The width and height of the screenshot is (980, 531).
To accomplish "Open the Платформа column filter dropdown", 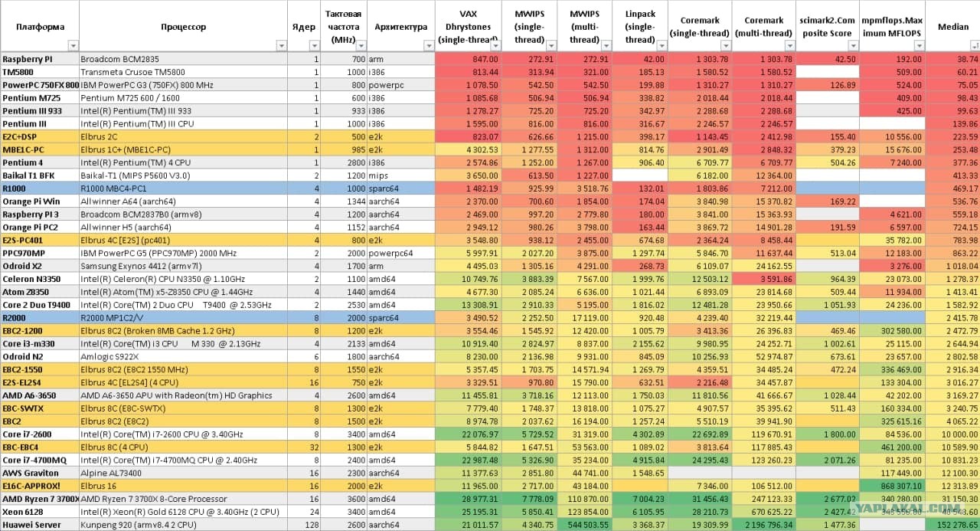I will pyautogui.click(x=73, y=46).
